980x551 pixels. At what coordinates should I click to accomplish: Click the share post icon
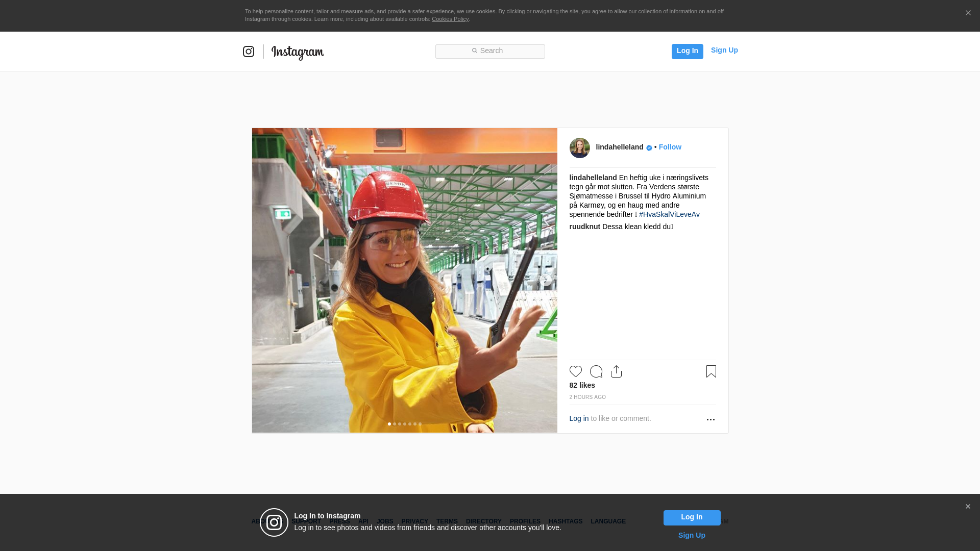[x=616, y=371]
